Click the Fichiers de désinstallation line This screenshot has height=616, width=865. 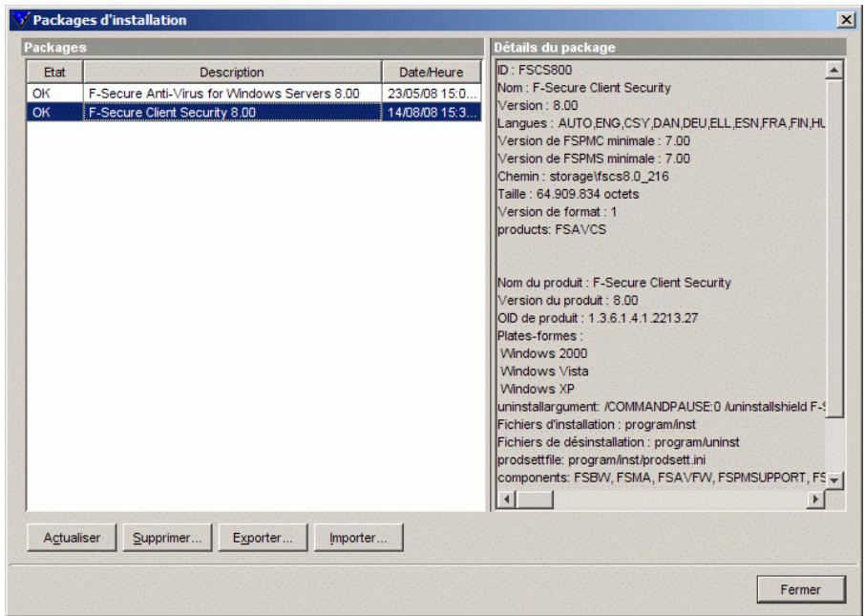618,442
